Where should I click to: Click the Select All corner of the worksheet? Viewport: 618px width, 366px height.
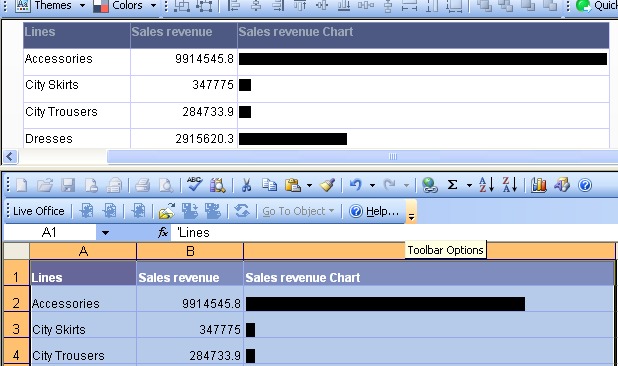point(16,251)
